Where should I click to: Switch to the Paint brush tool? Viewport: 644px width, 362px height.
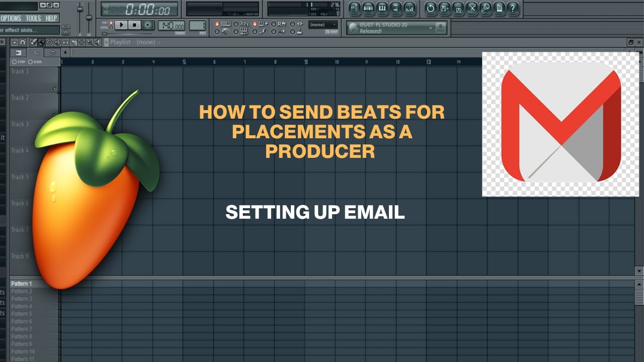[x=41, y=42]
